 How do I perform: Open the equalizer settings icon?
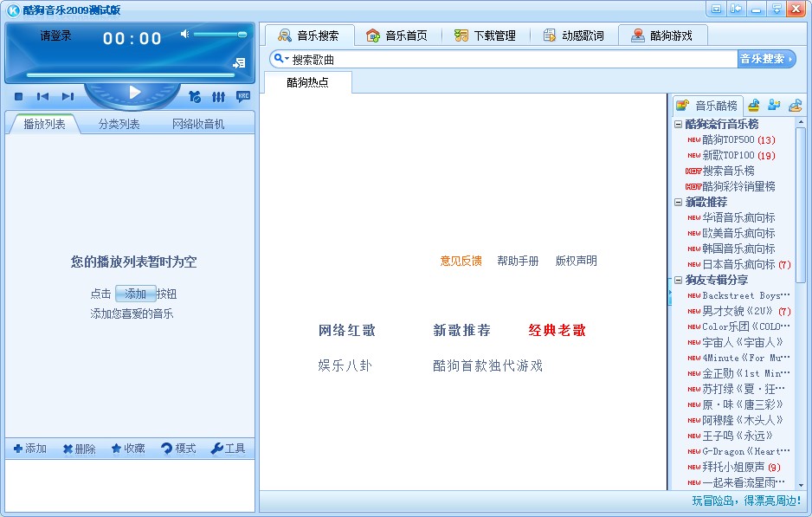click(x=217, y=97)
